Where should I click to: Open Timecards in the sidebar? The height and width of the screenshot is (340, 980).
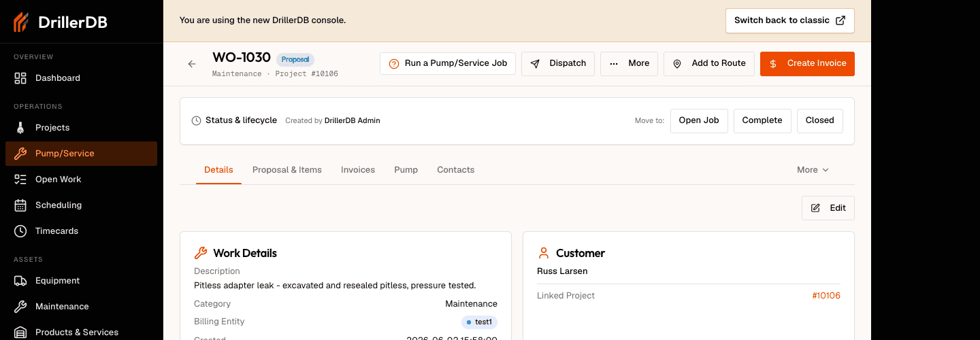click(x=81, y=231)
